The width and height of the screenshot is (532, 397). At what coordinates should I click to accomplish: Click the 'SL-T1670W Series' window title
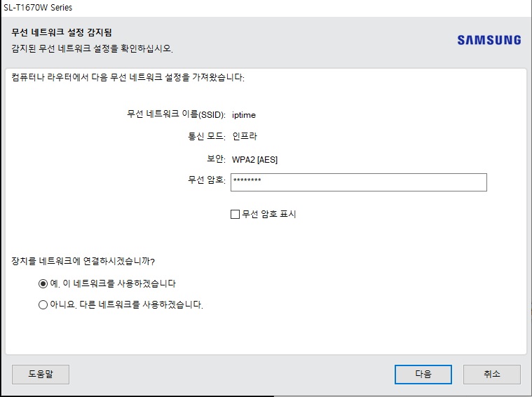tap(38, 8)
